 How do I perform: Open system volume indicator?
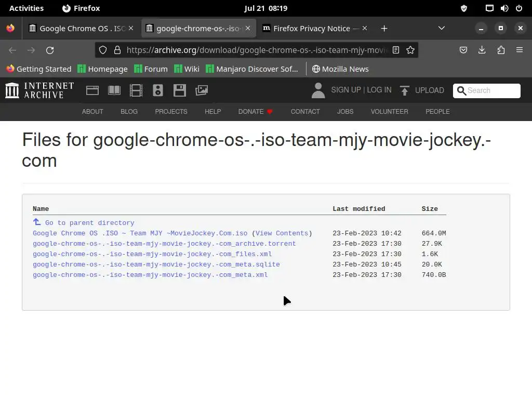504,8
